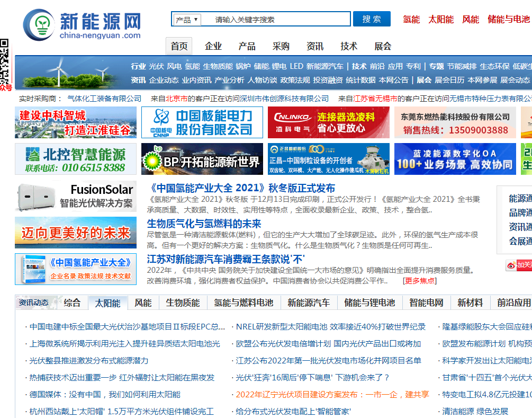Open article 欧盟公布光伏发电倍增计划

pyautogui.click(x=328, y=344)
